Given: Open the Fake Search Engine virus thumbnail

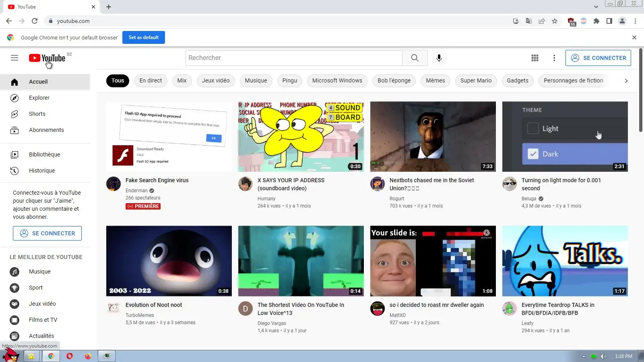Looking at the screenshot, I should click(x=169, y=137).
